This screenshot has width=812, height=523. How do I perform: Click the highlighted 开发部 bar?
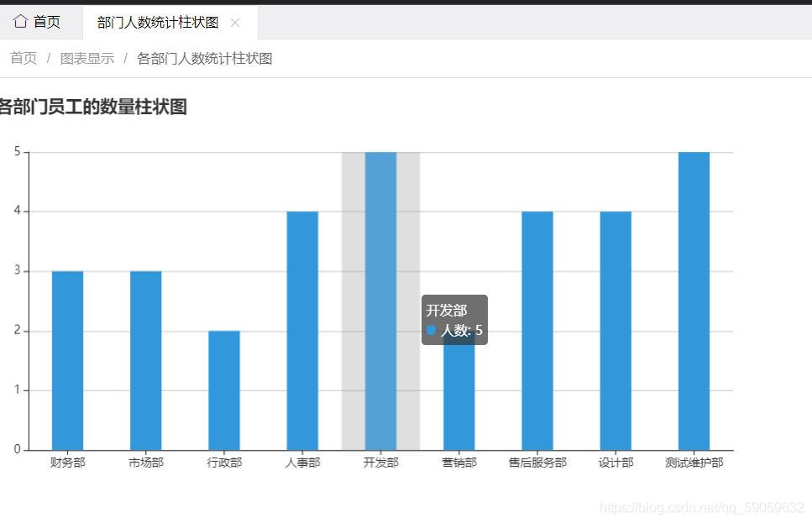(x=380, y=301)
